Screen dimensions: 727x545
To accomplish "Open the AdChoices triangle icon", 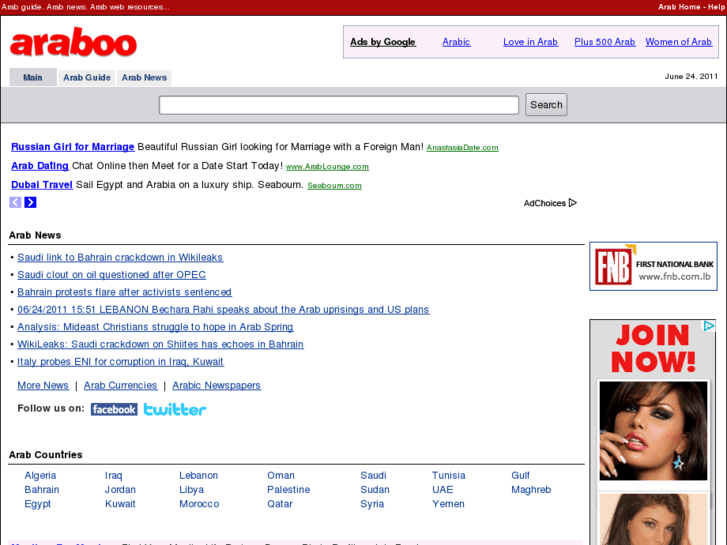I will (573, 203).
